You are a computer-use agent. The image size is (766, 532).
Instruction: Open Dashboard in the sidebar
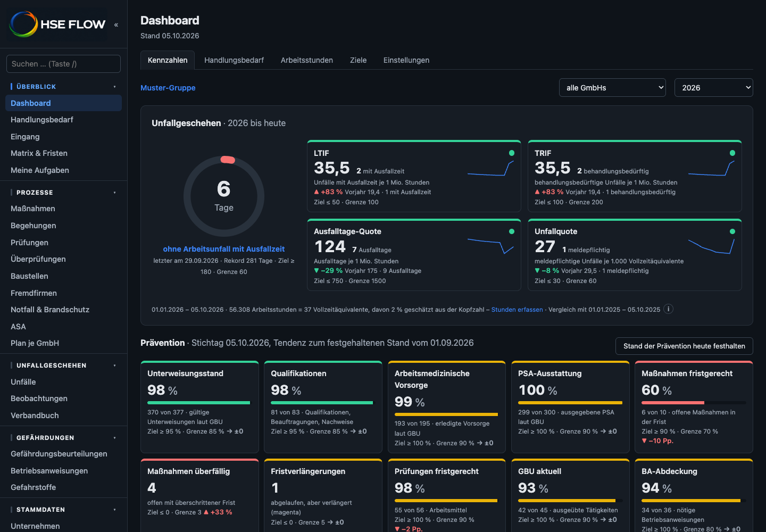pyautogui.click(x=63, y=103)
